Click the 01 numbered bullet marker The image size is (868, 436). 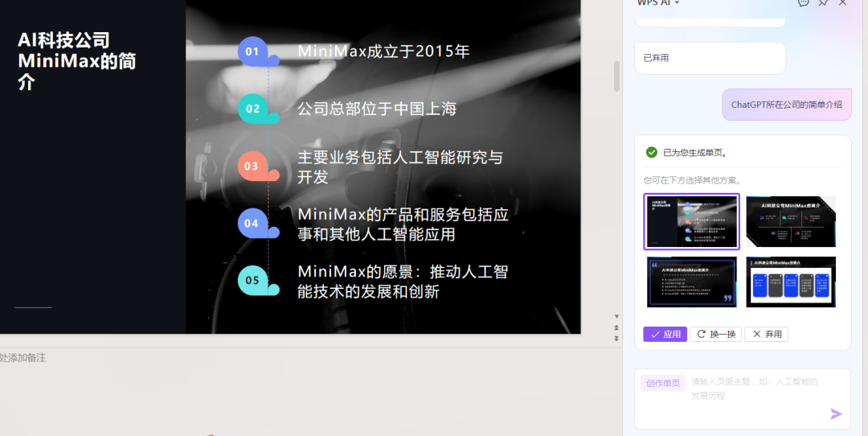pyautogui.click(x=253, y=51)
